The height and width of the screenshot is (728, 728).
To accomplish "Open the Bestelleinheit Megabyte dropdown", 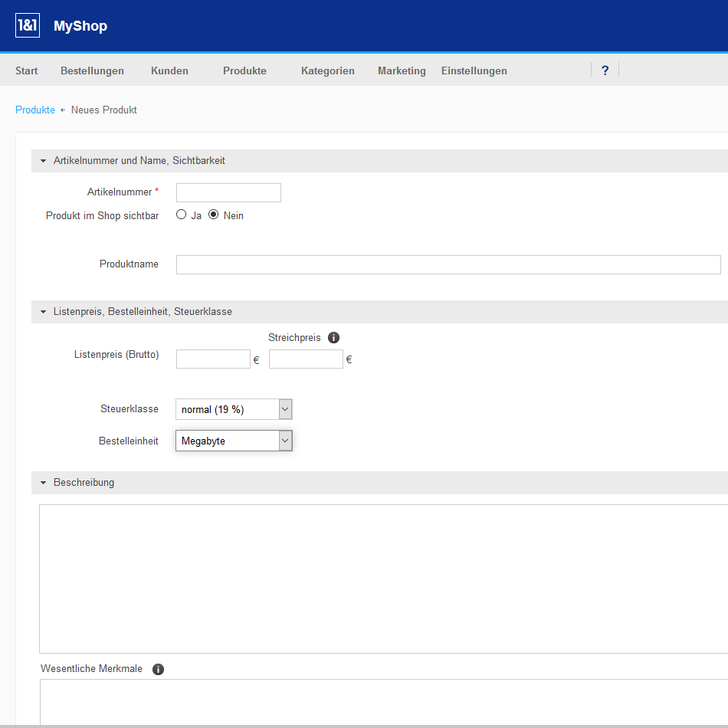I will point(234,441).
